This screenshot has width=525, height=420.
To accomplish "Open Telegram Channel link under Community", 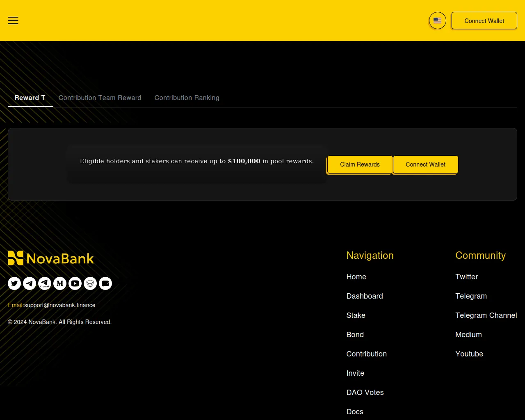I will [x=486, y=315].
